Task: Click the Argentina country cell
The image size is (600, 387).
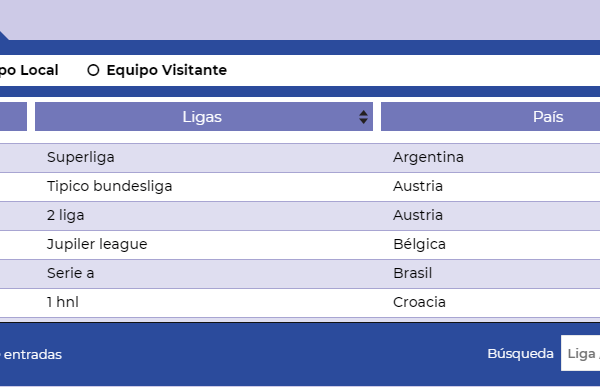Action: pos(428,157)
